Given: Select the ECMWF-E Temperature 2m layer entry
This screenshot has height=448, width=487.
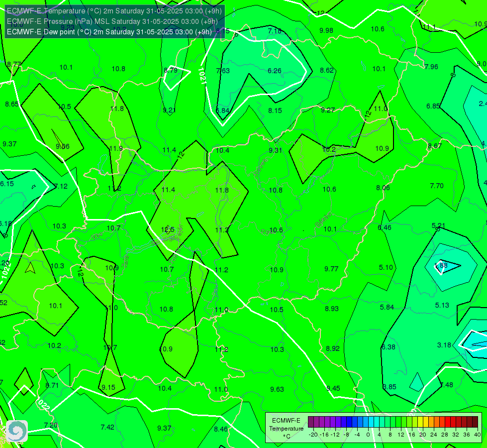Looking at the screenshot, I should [114, 11].
